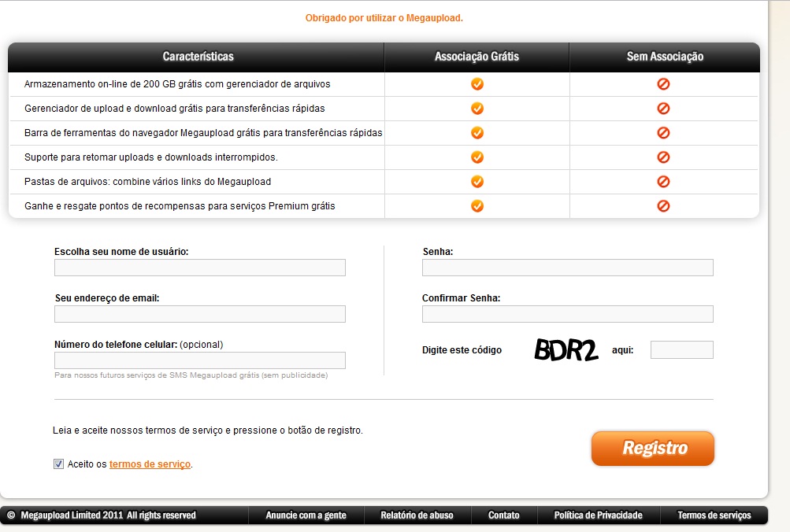Click the orange checkmark for resume uploads row
This screenshot has height=532, width=790.
(477, 157)
